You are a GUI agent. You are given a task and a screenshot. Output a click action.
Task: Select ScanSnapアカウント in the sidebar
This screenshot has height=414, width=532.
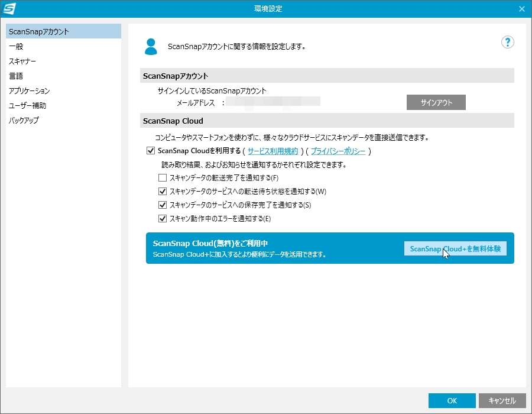click(x=63, y=31)
